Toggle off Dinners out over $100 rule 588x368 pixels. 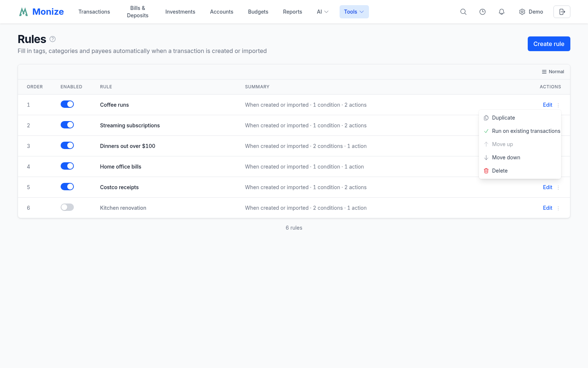click(x=67, y=145)
